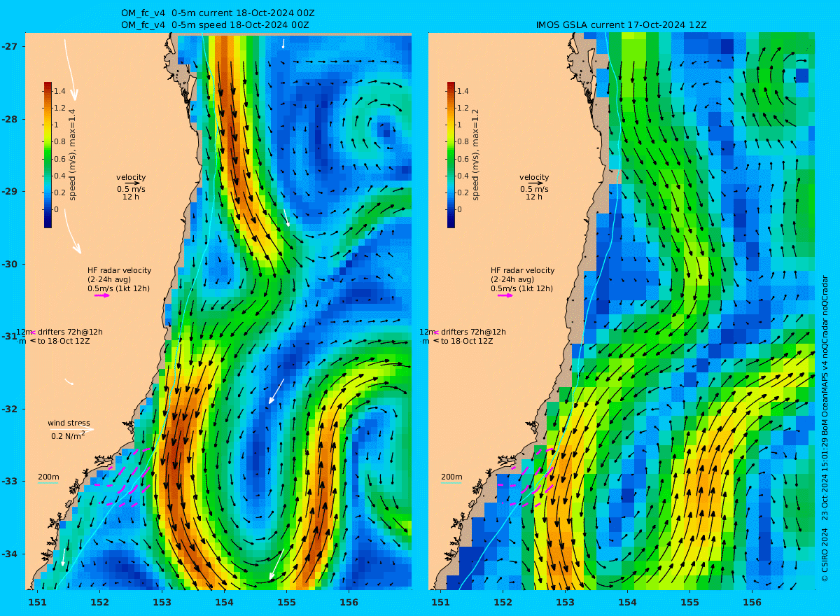Click the 'speed (m/s), max=1.2' colorbar label
This screenshot has width=840, height=616.
[x=475, y=155]
